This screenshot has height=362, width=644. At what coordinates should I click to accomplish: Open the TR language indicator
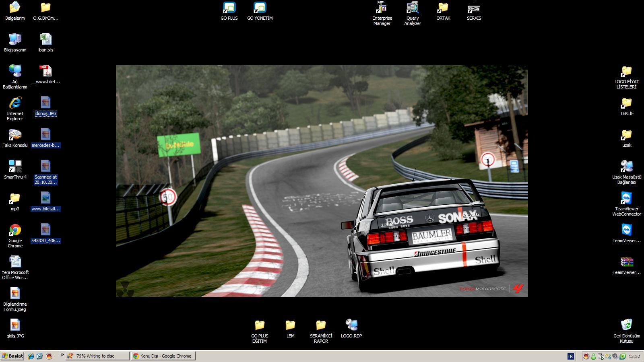coord(570,356)
